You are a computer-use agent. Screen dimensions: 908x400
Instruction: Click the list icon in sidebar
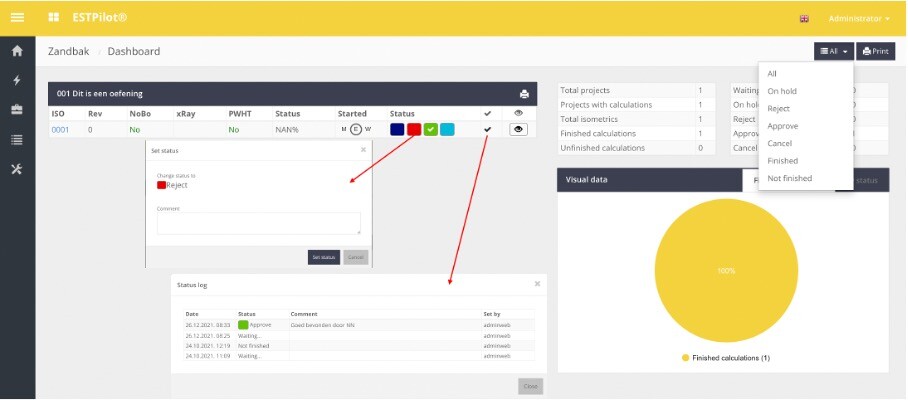coord(17,139)
